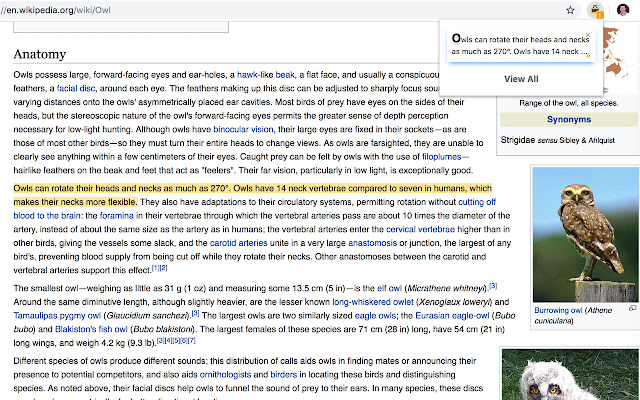The height and width of the screenshot is (400, 640).
Task: Follow the foramina link
Action: [117, 216]
